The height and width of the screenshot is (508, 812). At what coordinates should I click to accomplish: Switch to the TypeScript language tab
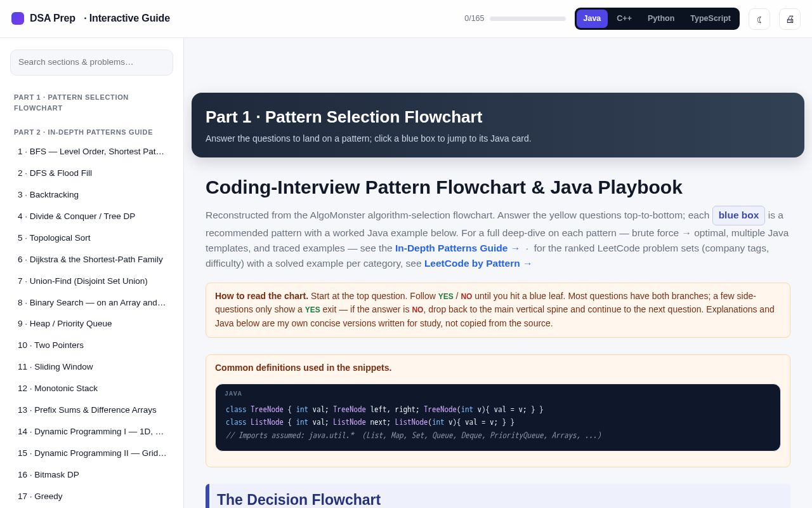[710, 18]
